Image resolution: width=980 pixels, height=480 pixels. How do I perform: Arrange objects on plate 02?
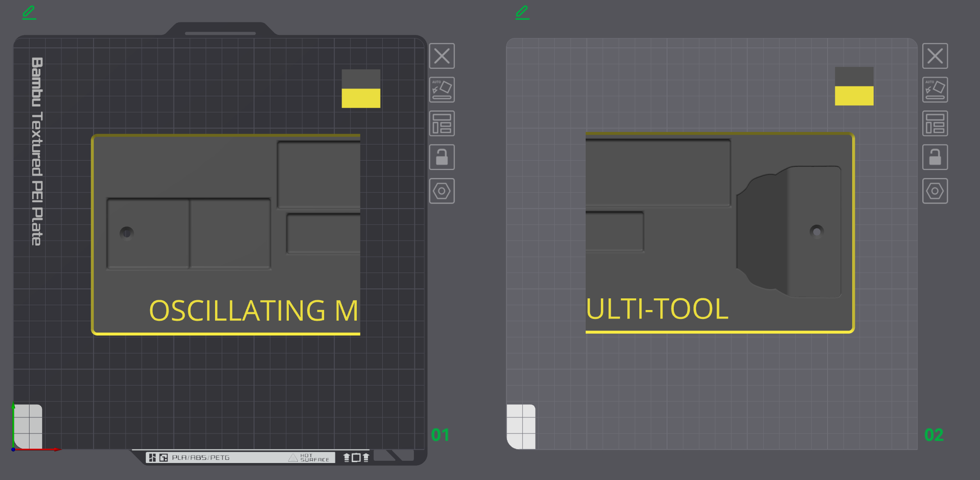(935, 123)
